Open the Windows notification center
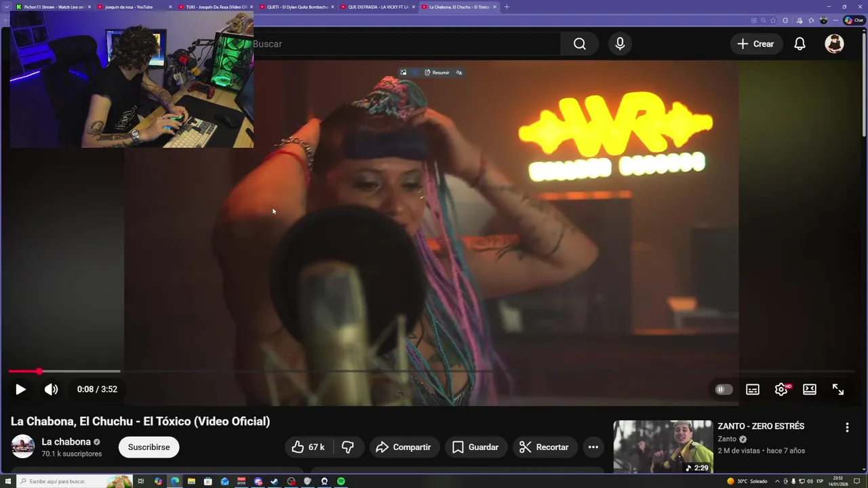 pos(856,481)
